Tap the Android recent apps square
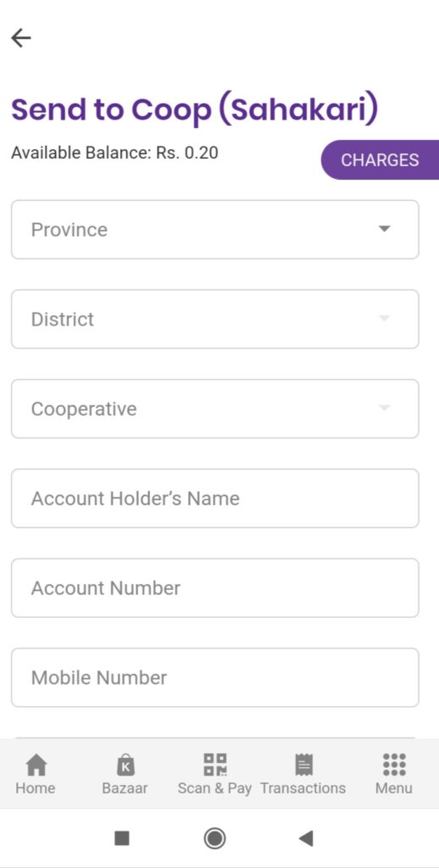The width and height of the screenshot is (439, 868). tap(122, 838)
